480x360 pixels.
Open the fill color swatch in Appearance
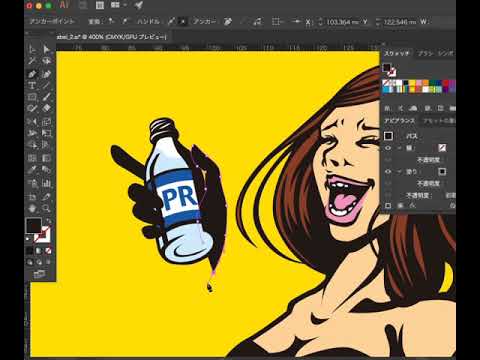pyautogui.click(x=442, y=171)
